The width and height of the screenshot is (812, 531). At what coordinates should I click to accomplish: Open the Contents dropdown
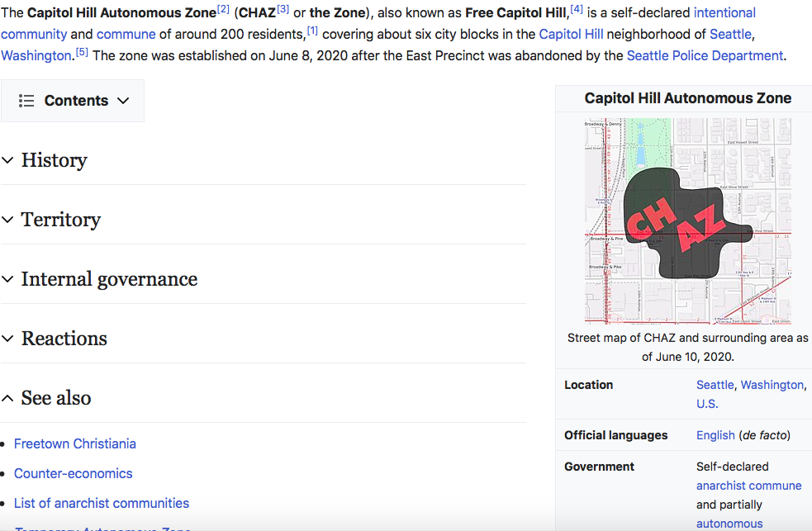(73, 101)
